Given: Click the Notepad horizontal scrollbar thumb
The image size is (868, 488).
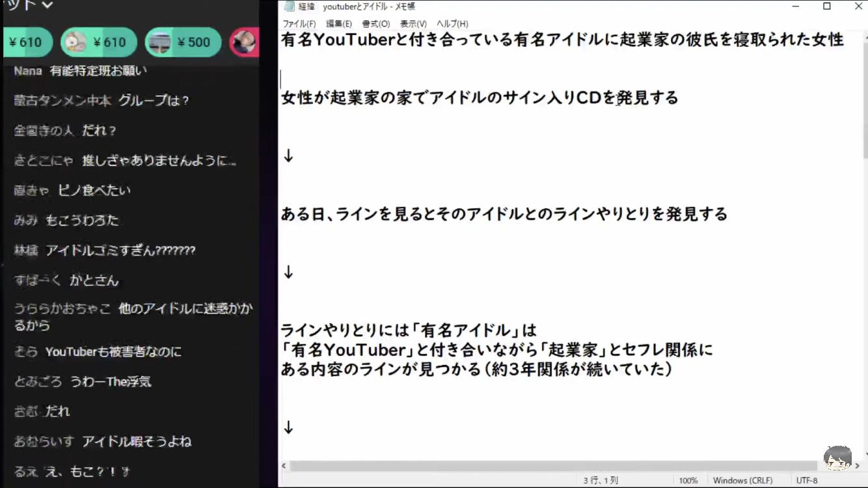Looking at the screenshot, I should [x=553, y=466].
